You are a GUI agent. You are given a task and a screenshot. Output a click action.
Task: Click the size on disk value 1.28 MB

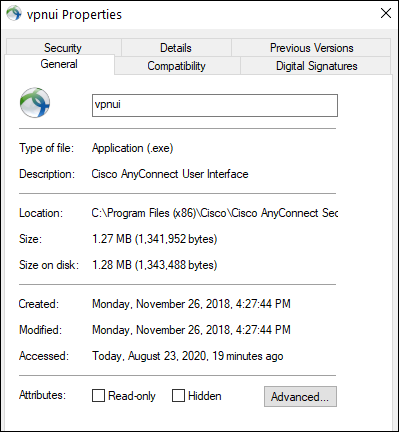coord(155,265)
